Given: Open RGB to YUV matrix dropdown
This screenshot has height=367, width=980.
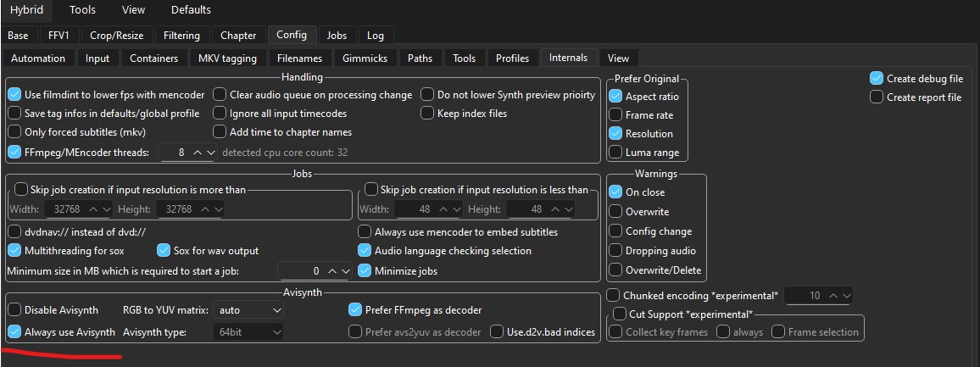Looking at the screenshot, I should pos(248,310).
